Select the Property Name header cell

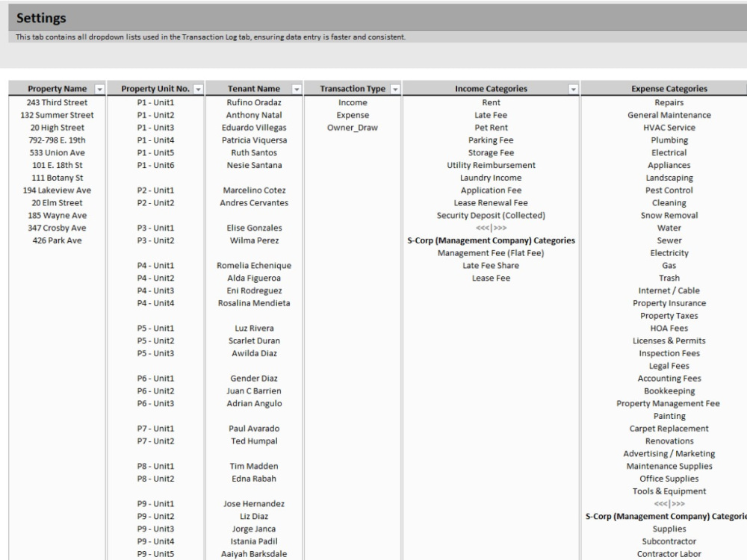coord(58,89)
